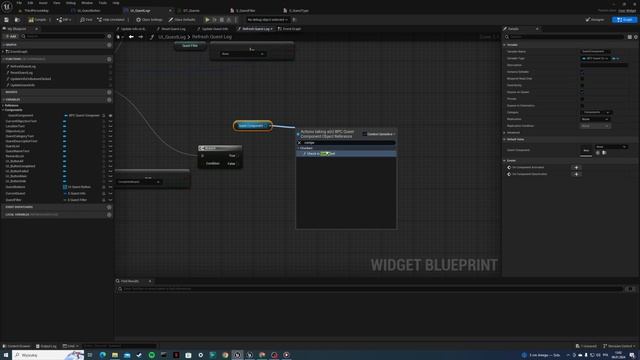Select the Quest Component getter node

point(253,126)
